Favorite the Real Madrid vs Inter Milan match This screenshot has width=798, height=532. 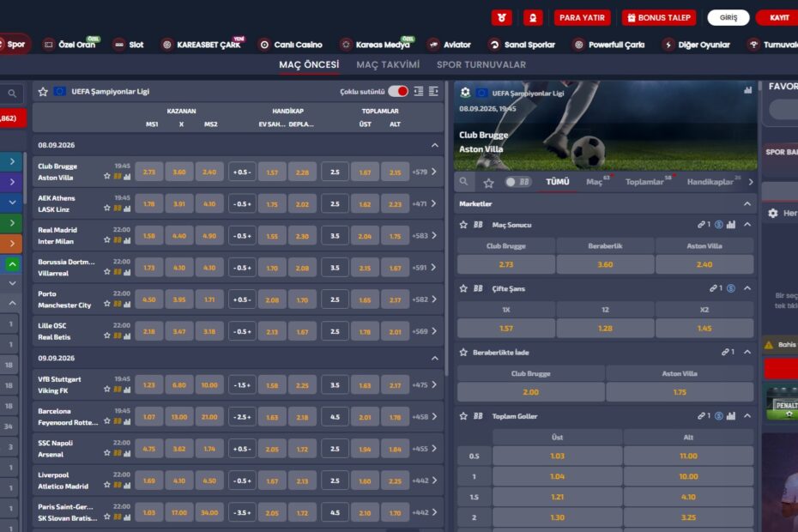[107, 239]
